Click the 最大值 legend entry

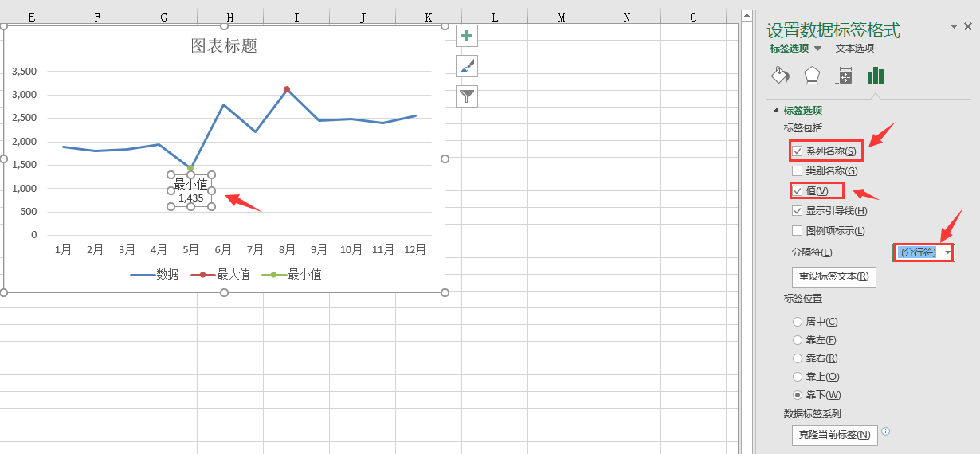point(221,275)
